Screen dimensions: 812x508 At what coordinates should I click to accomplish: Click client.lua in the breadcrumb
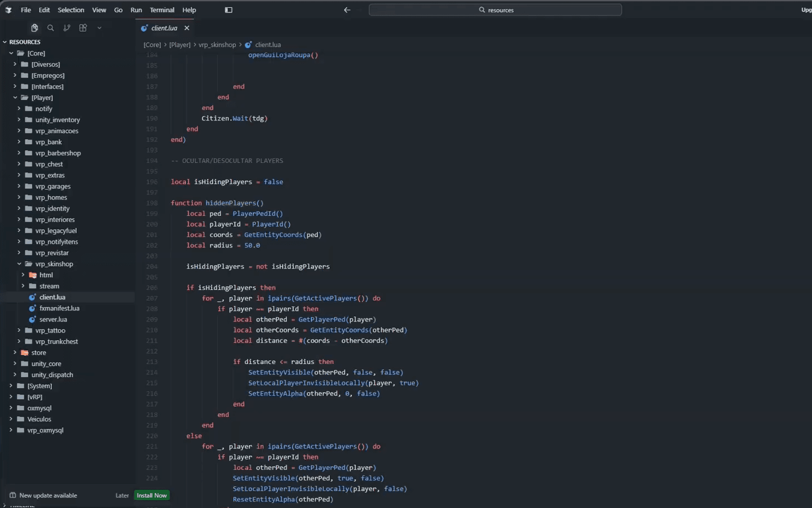268,45
